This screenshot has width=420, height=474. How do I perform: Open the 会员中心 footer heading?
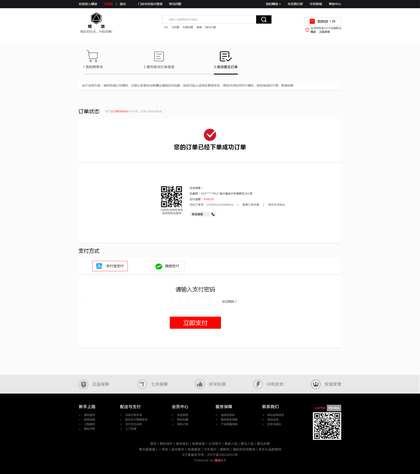point(180,407)
